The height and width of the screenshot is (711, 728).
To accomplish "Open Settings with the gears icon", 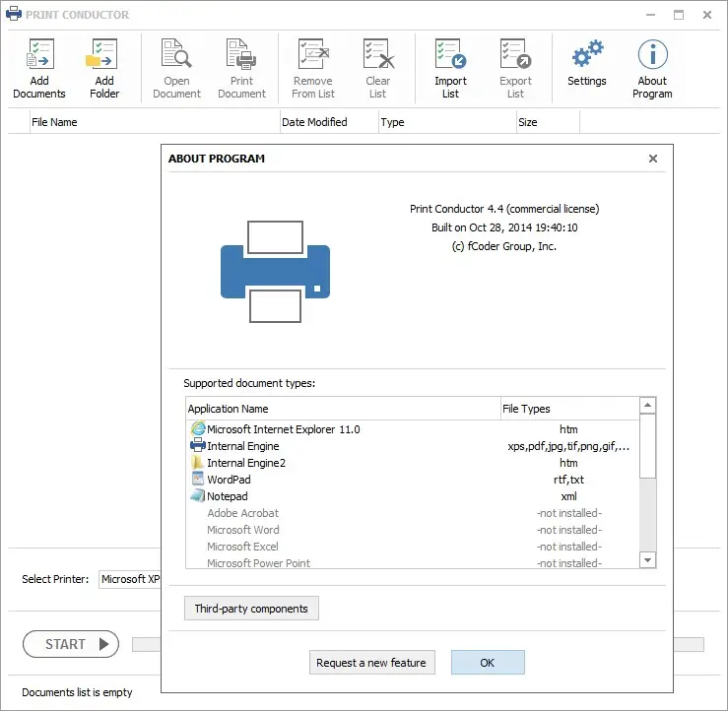I will point(587,54).
